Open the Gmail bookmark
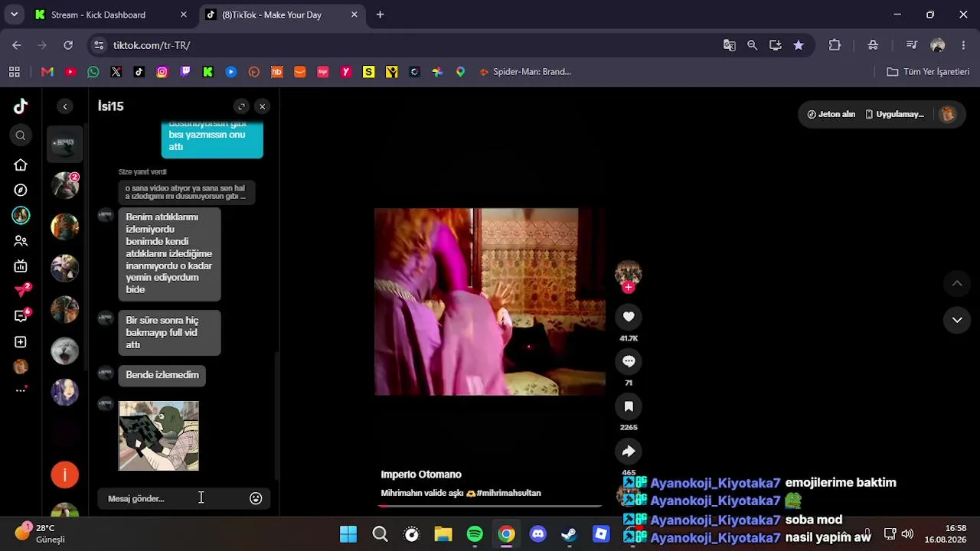This screenshot has height=551, width=980. (47, 72)
